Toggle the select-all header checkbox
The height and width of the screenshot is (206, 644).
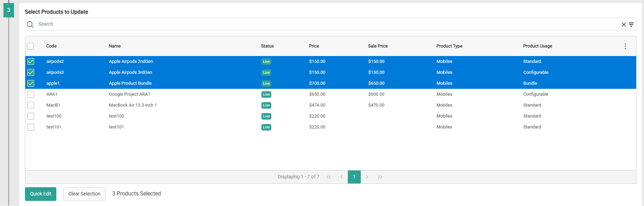[x=30, y=46]
